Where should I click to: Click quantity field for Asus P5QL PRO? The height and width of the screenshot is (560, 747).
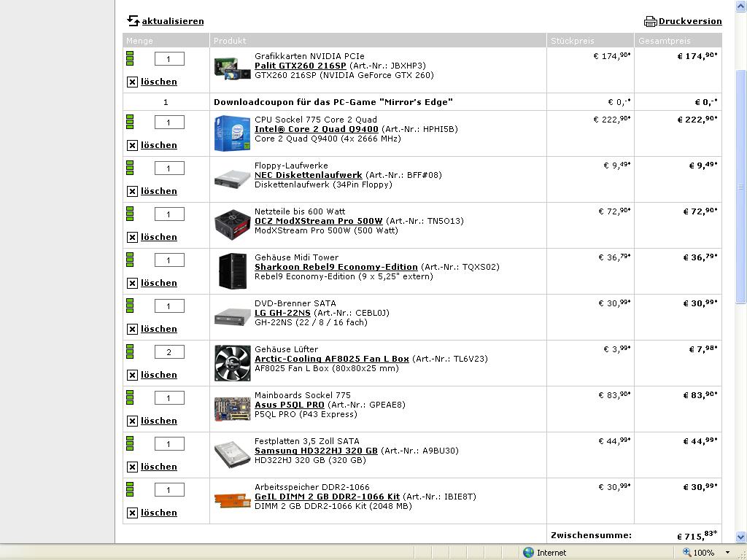tap(169, 398)
